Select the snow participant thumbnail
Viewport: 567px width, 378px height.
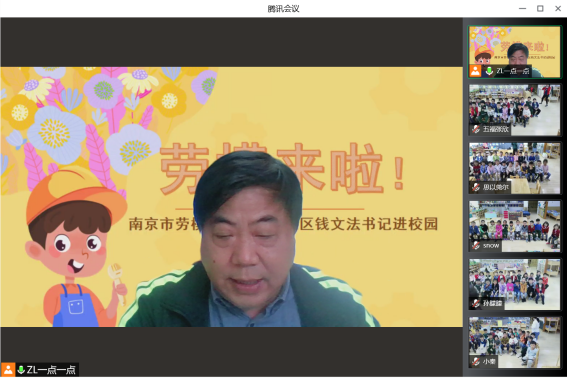coord(515,226)
